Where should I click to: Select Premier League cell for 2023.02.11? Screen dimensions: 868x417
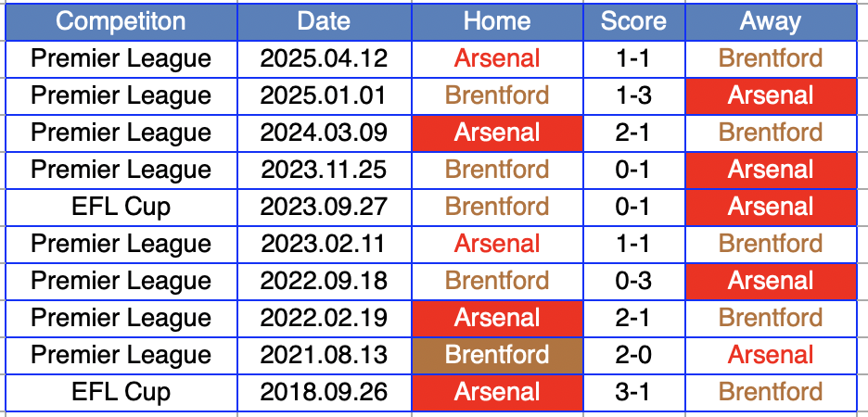tap(121, 244)
